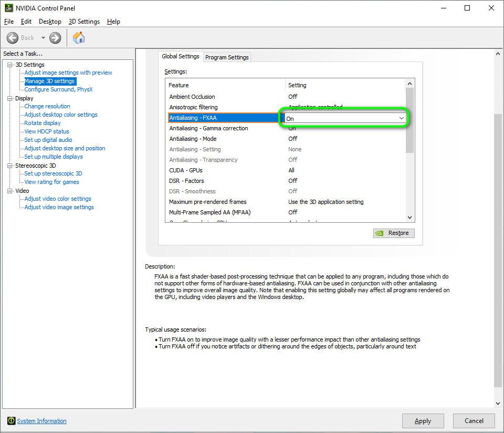Open the Desktop menu
Viewport: 504px width, 433px height.
(50, 22)
